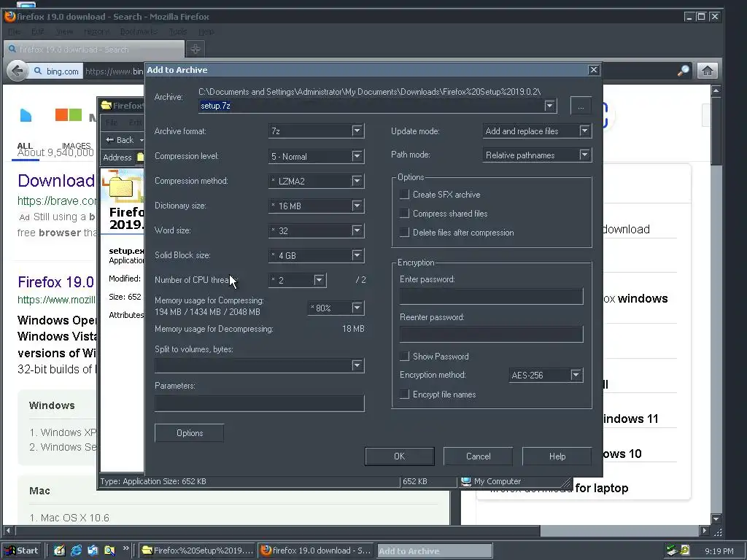The height and width of the screenshot is (560, 747).
Task: Click the My Computer status bar icon
Action: [x=466, y=481]
